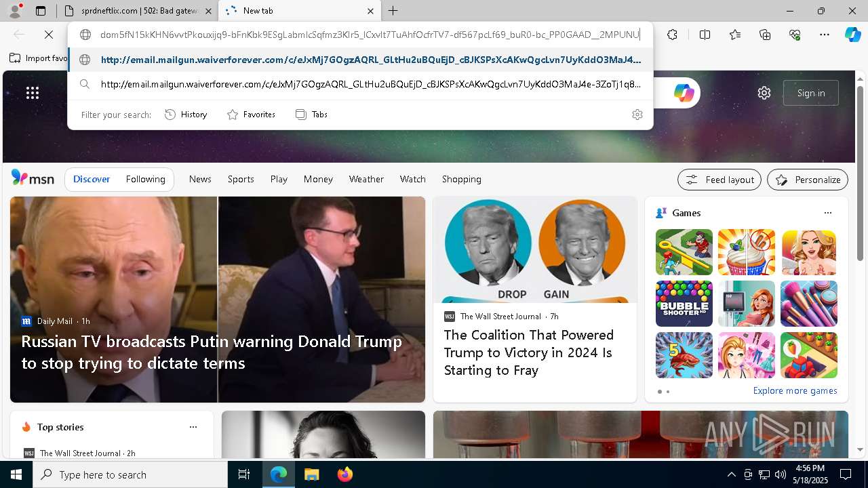Open the Coalition That Powered Trump article
The width and height of the screenshot is (868, 488).
tap(529, 352)
